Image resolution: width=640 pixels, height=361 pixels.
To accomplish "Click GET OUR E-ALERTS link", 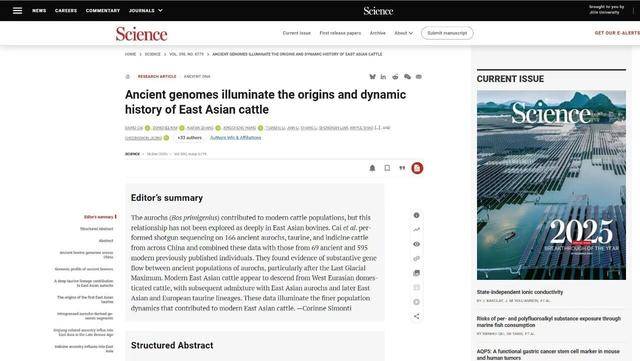I will (x=617, y=33).
